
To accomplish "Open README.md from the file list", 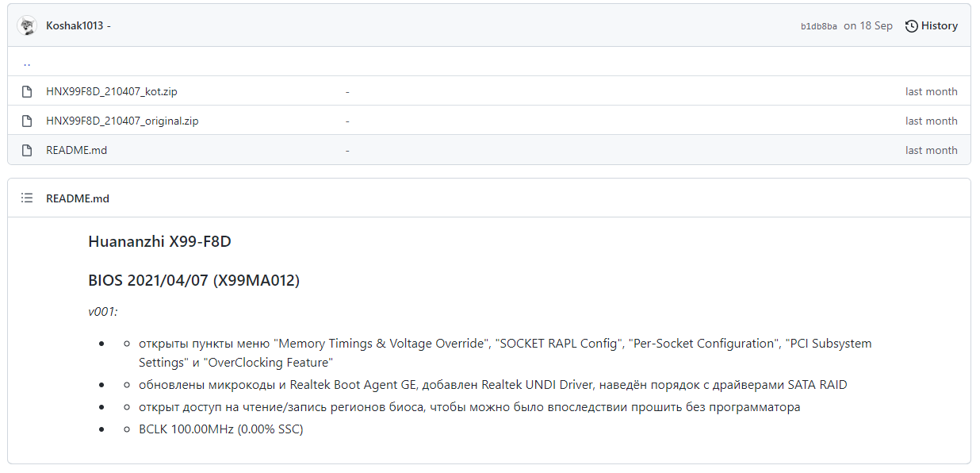I will tap(76, 150).
